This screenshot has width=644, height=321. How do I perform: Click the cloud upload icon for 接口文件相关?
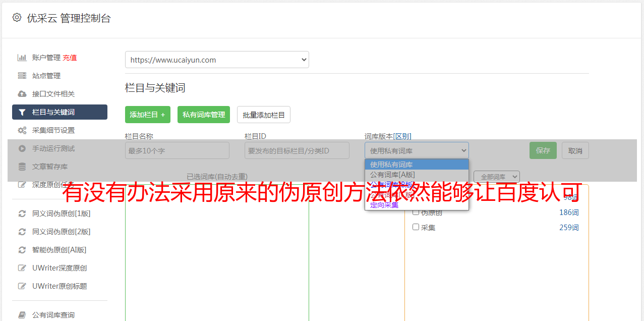pos(22,94)
